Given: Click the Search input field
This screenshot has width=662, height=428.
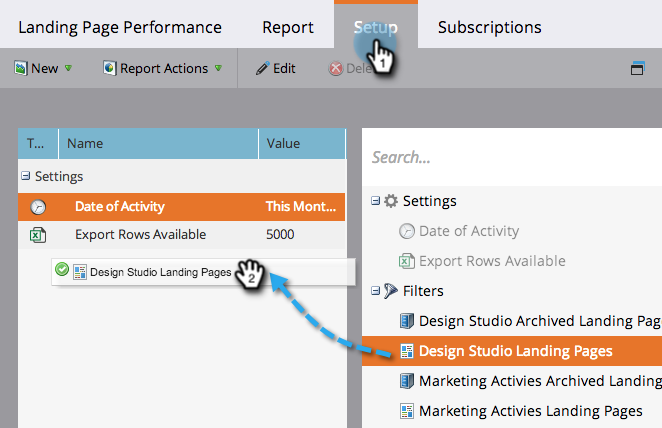Looking at the screenshot, I should (x=510, y=157).
